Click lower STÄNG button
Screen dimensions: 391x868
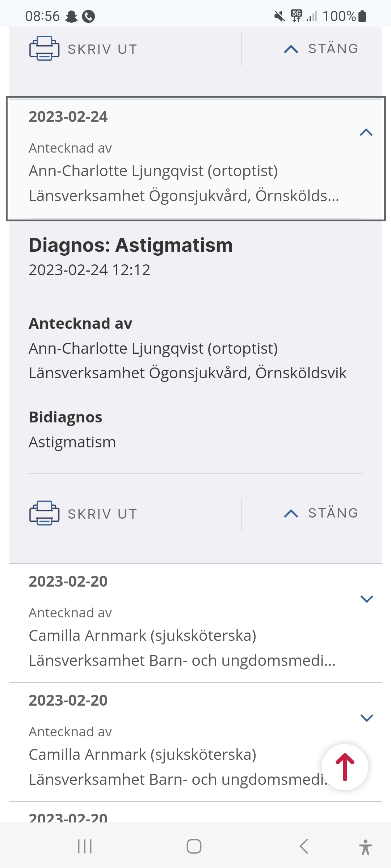321,513
